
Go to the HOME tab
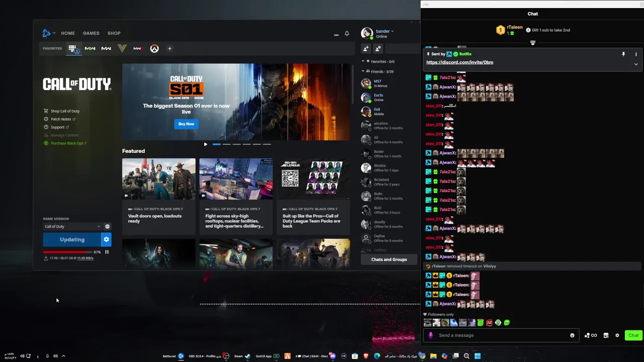pyautogui.click(x=68, y=33)
